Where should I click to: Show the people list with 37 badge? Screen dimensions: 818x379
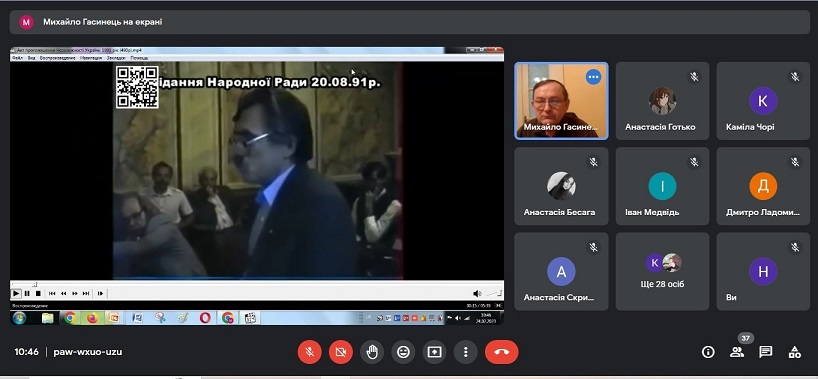(x=737, y=352)
